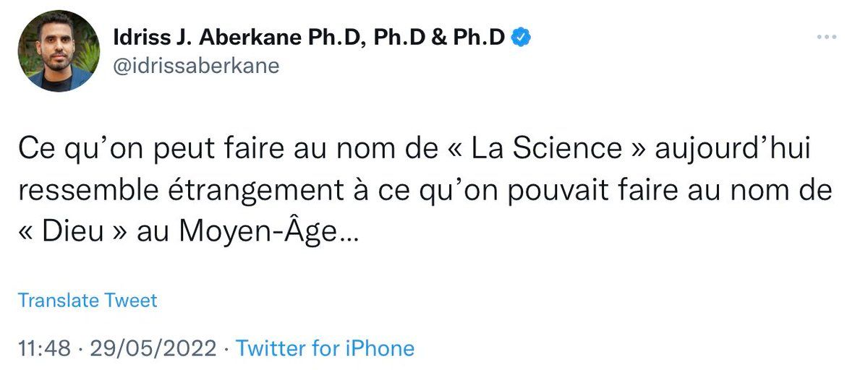868x370 pixels.
Task: Click the blue verified badge
Action: (x=522, y=38)
